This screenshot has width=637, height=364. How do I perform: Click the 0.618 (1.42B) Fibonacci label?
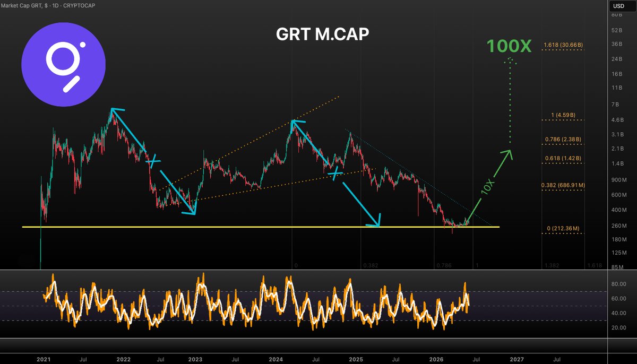(564, 158)
